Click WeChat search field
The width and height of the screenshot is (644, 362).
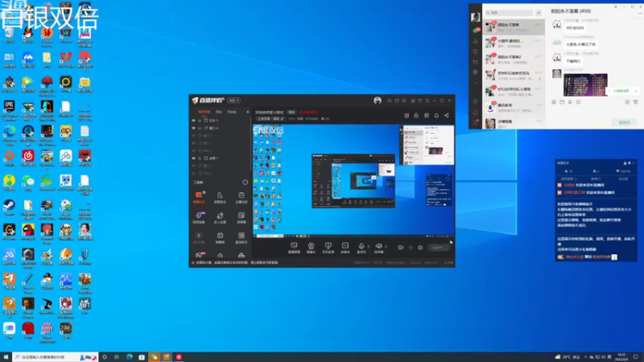510,13
